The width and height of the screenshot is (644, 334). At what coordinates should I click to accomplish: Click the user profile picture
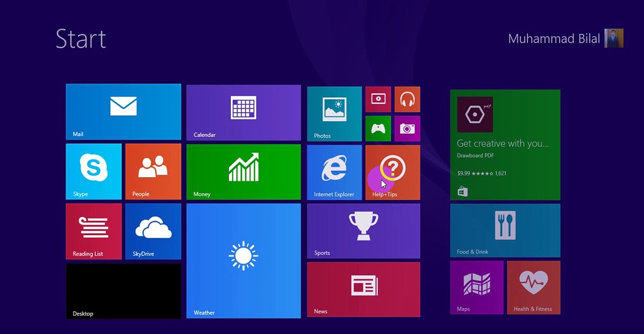[x=614, y=38]
